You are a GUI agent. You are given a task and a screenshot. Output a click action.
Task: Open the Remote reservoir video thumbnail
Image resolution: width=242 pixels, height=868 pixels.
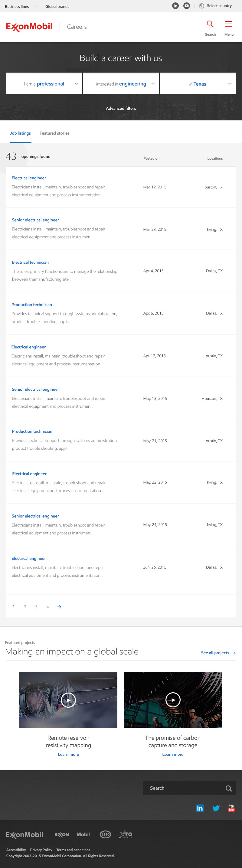(x=68, y=700)
